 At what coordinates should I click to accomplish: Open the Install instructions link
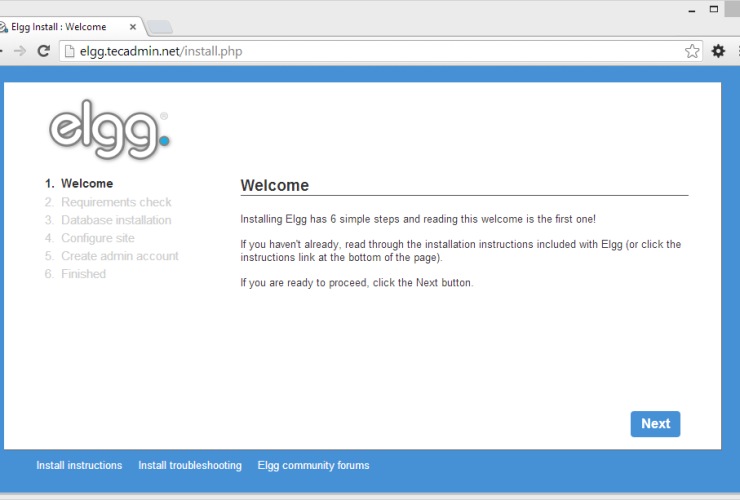pyautogui.click(x=79, y=466)
